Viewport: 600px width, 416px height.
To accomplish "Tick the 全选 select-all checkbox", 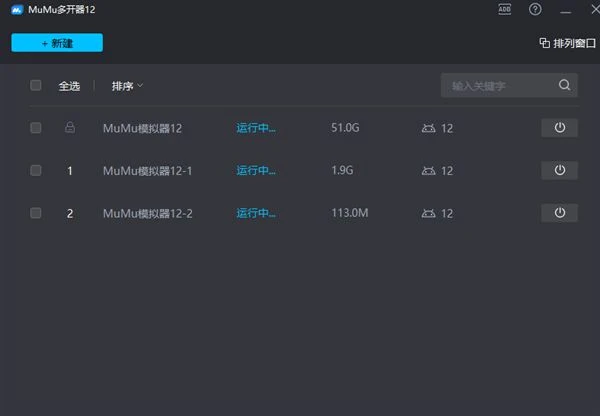I will (36, 86).
